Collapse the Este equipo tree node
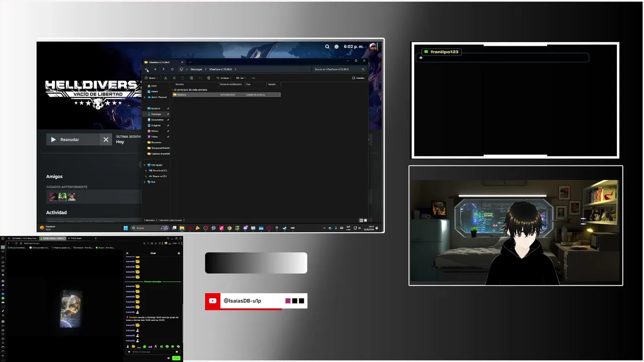 144,165
